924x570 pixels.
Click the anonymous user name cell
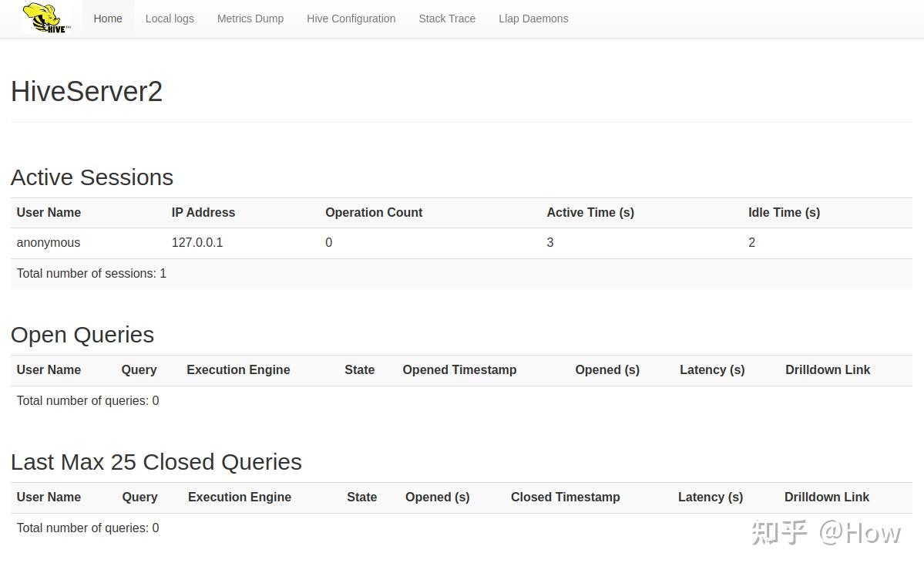tap(49, 243)
